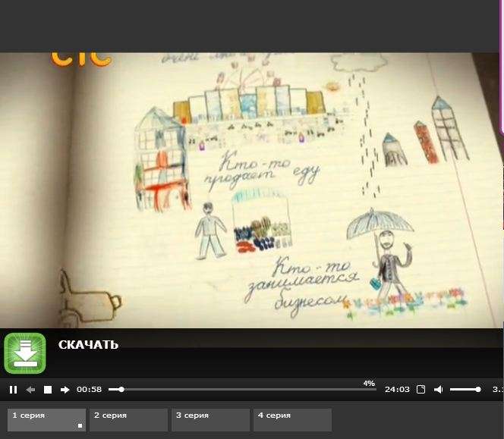Select the 1 серия episode tab
The image size is (504, 439).
pos(46,419)
